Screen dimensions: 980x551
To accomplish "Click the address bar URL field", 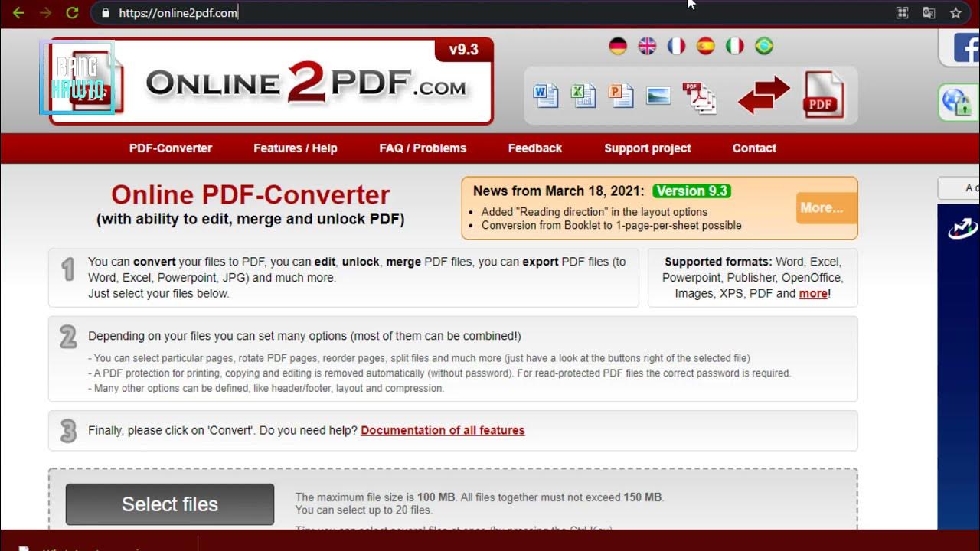I will pyautogui.click(x=490, y=13).
